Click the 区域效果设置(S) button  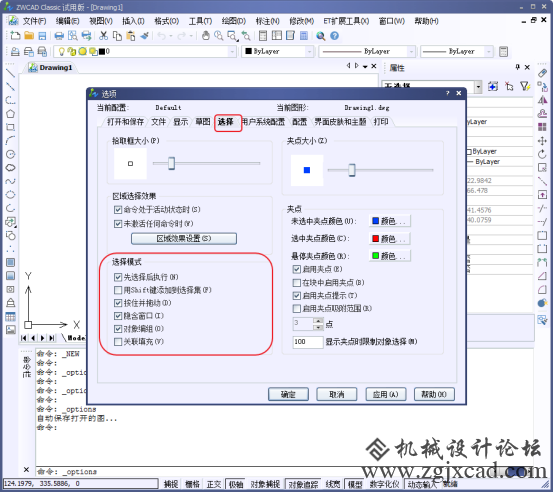(184, 238)
